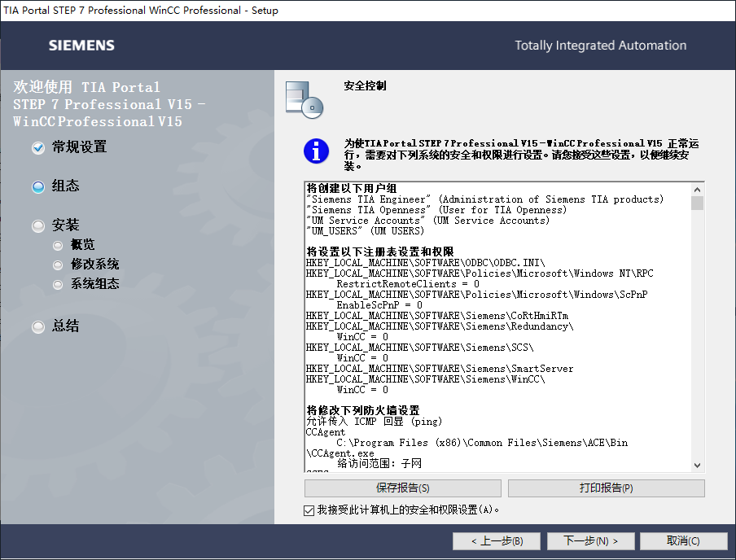Go back with the 上一步(B) button
Viewport: 736px width, 560px height.
click(x=497, y=541)
